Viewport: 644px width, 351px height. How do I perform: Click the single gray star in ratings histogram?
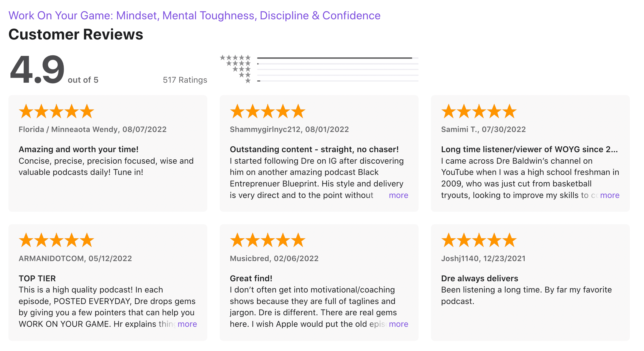point(248,81)
